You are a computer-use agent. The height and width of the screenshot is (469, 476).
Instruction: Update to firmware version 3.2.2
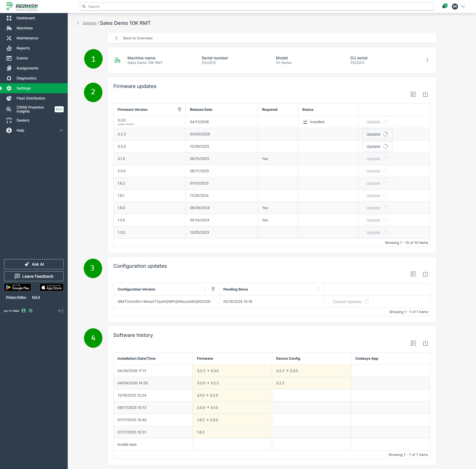pos(377,134)
